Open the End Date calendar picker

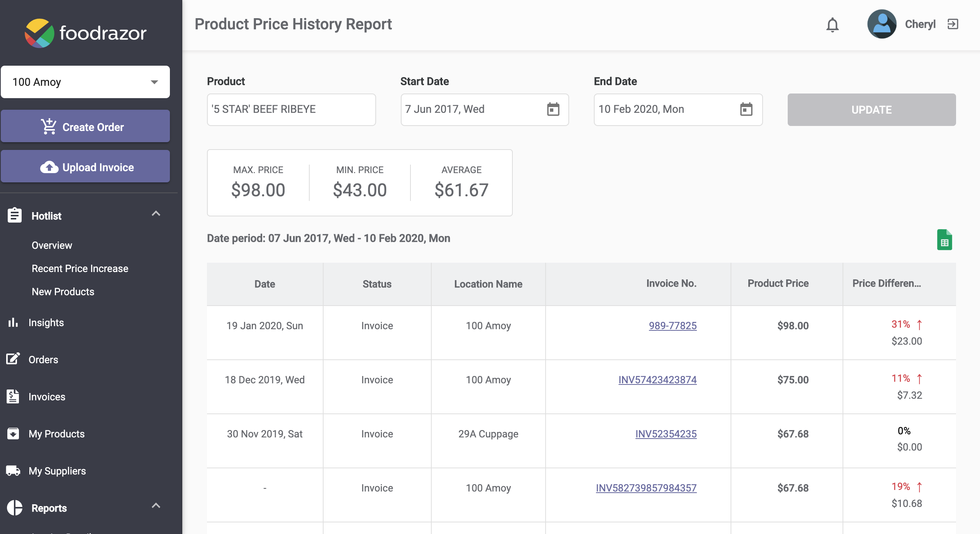pos(746,109)
